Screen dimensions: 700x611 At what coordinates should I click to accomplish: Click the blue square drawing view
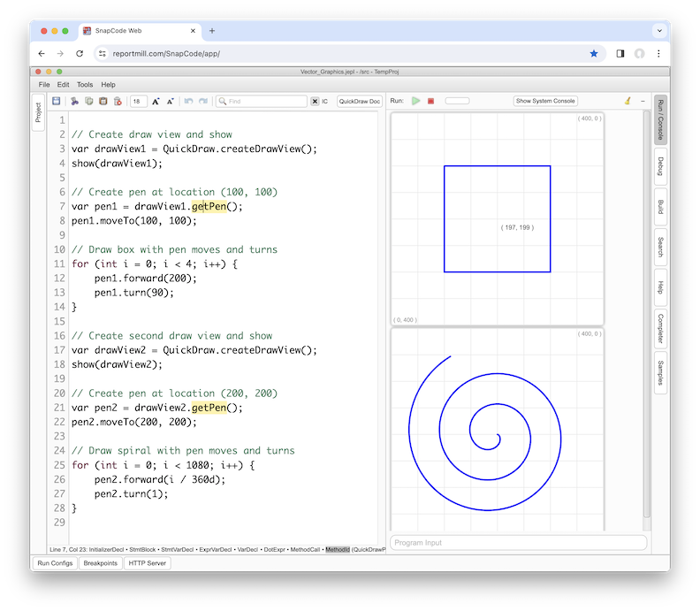(x=498, y=219)
